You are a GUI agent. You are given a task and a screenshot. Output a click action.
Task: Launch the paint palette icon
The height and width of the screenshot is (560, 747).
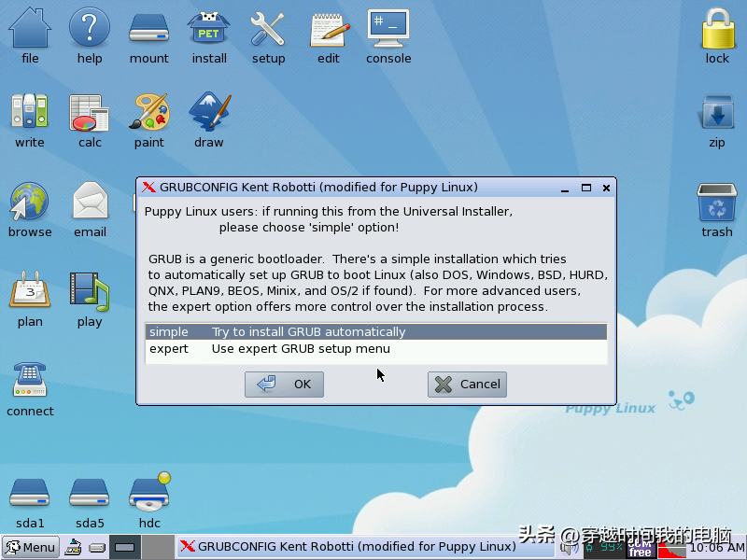click(x=149, y=111)
